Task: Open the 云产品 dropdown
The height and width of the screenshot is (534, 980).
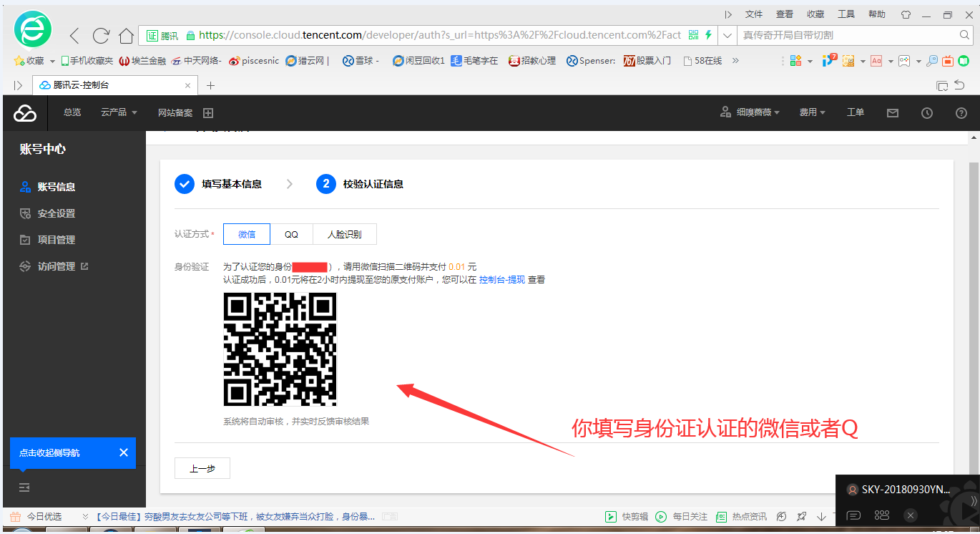Action: coord(119,112)
